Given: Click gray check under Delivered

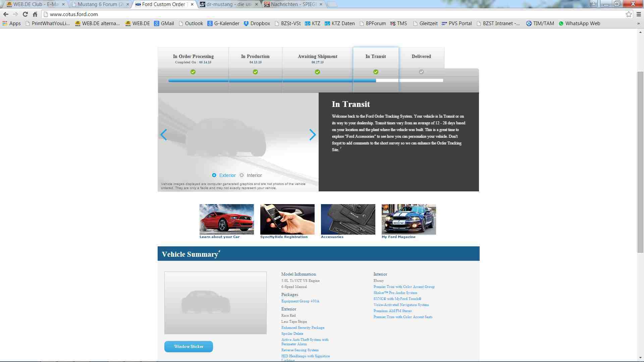Looking at the screenshot, I should (x=421, y=72).
